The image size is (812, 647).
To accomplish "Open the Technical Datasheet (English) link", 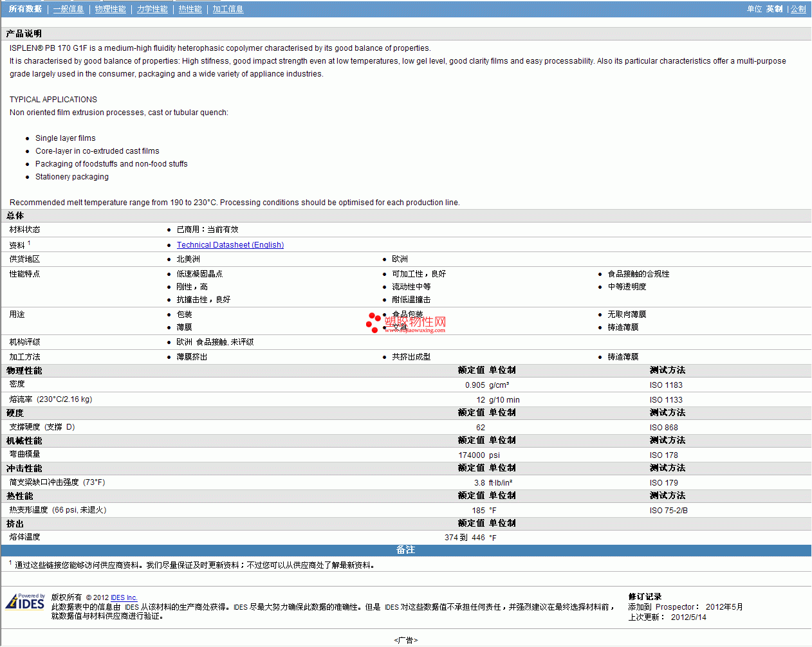I will [x=230, y=245].
